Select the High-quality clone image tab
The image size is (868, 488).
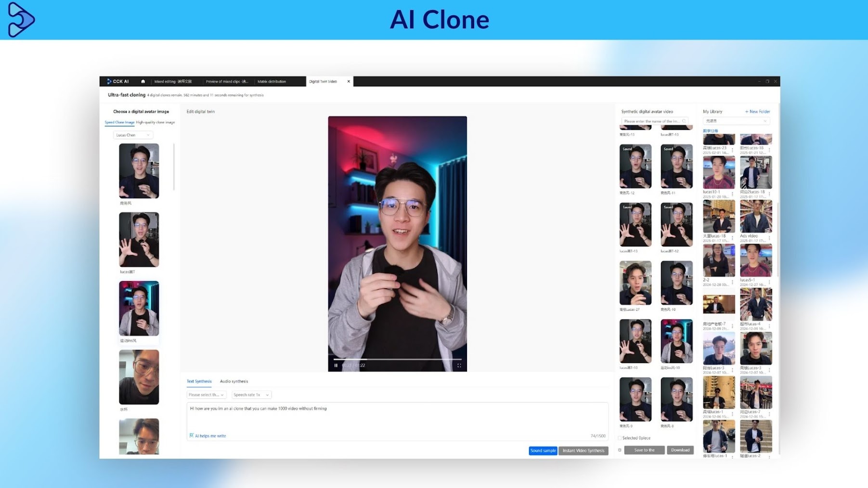coord(155,122)
